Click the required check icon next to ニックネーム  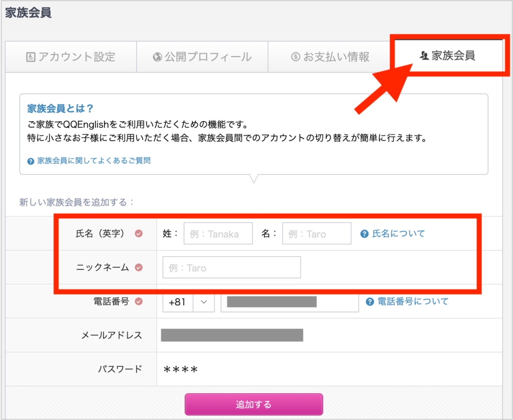(139, 268)
